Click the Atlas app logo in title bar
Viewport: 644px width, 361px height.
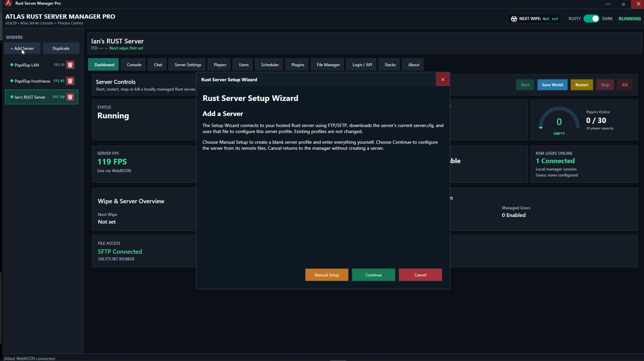tap(8, 3)
